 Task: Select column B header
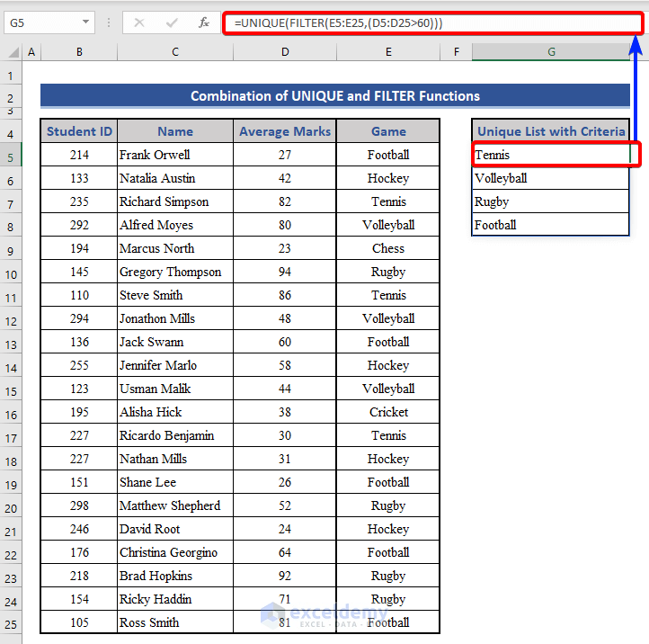tap(79, 52)
